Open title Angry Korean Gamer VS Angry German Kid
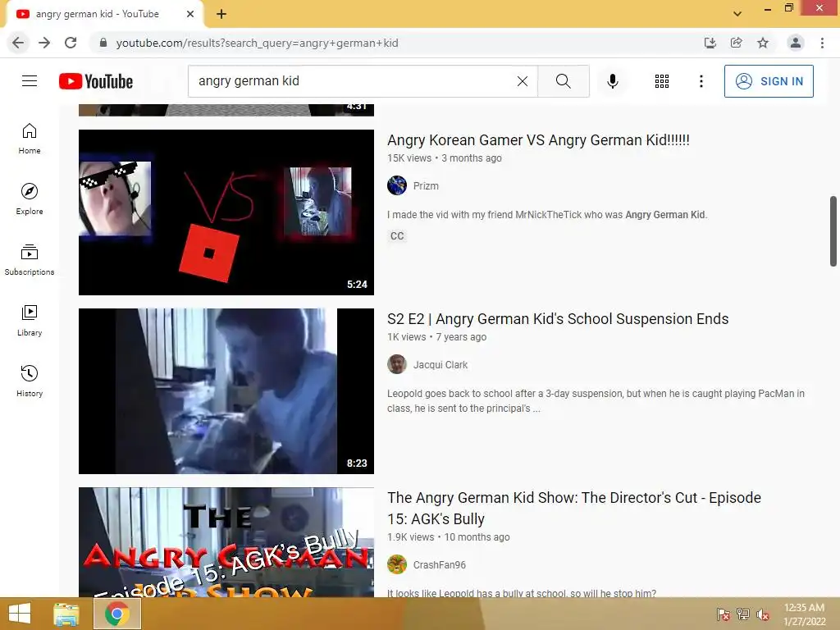 pyautogui.click(x=538, y=139)
